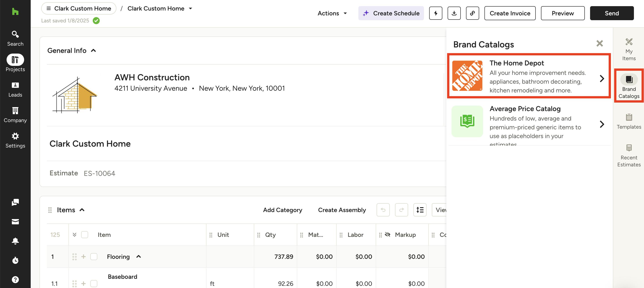This screenshot has height=288, width=644.
Task: Open Leads section in sidebar
Action: [15, 90]
